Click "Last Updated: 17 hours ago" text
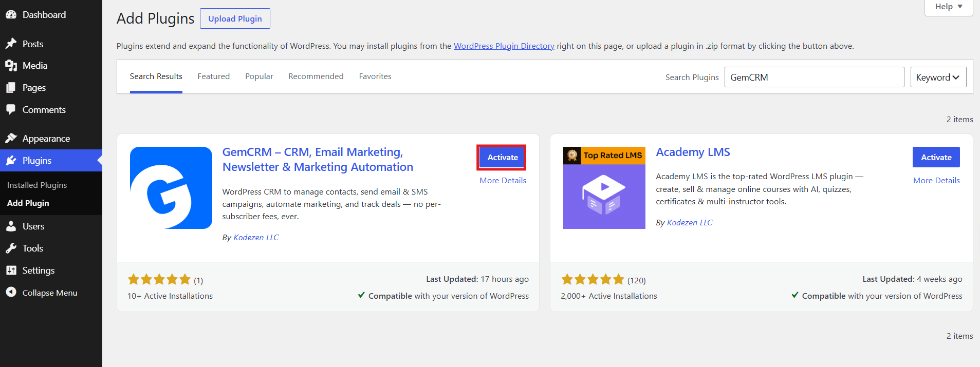This screenshot has height=367, width=980. [x=477, y=279]
